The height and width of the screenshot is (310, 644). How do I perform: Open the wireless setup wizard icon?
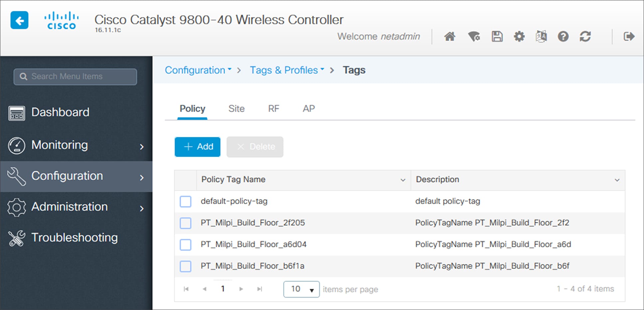tap(474, 36)
